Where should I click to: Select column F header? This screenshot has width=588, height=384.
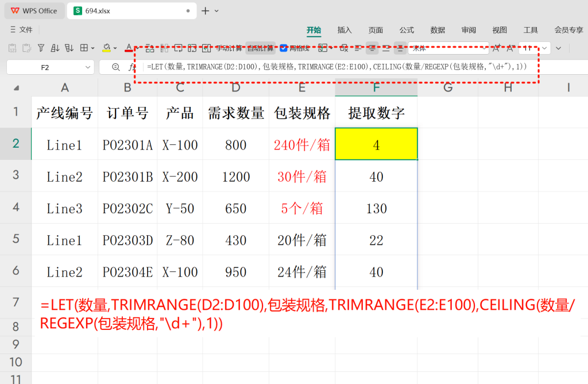(376, 88)
